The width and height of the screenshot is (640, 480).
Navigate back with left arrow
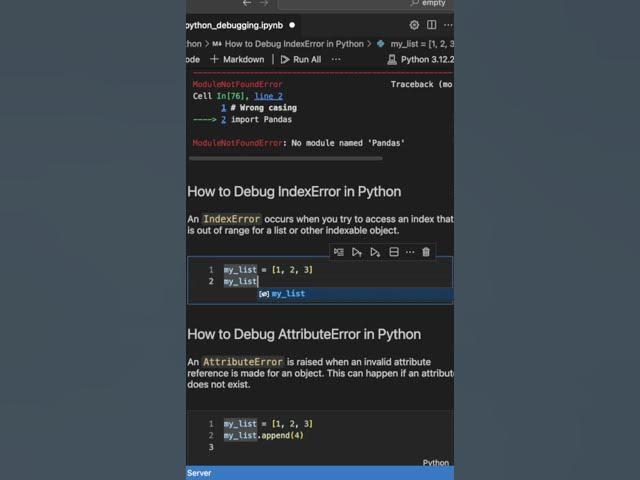click(247, 3)
